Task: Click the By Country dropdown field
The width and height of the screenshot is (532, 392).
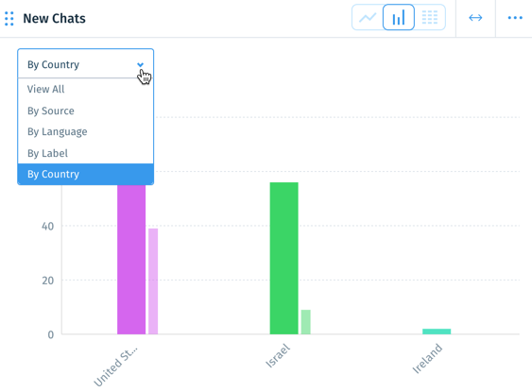Action: 85,64
